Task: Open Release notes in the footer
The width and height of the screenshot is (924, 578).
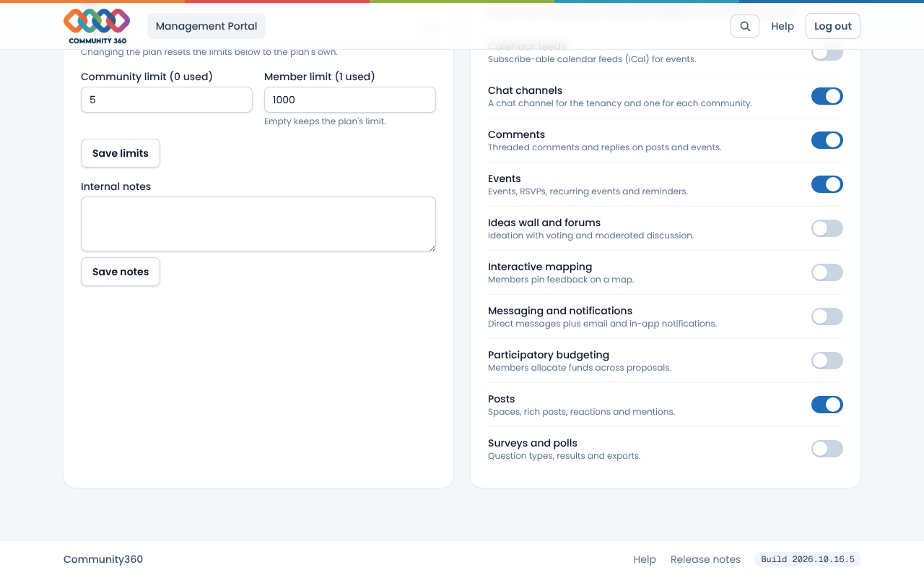Action: pyautogui.click(x=705, y=559)
